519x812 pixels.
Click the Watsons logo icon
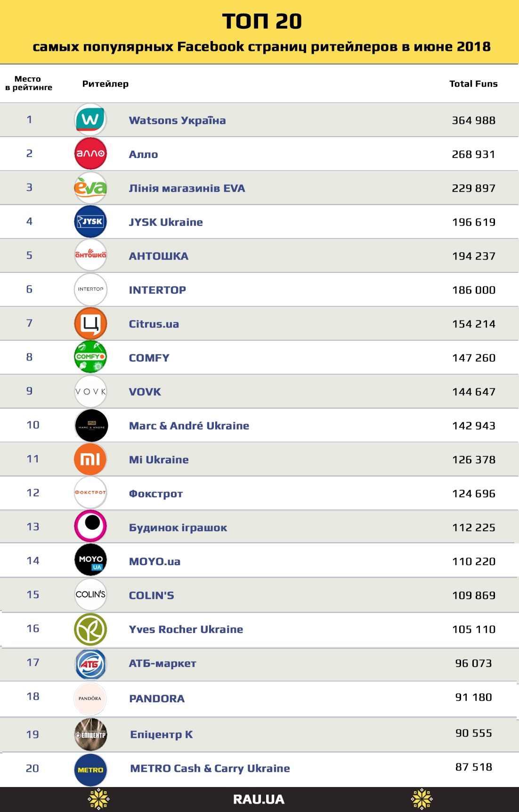90,120
